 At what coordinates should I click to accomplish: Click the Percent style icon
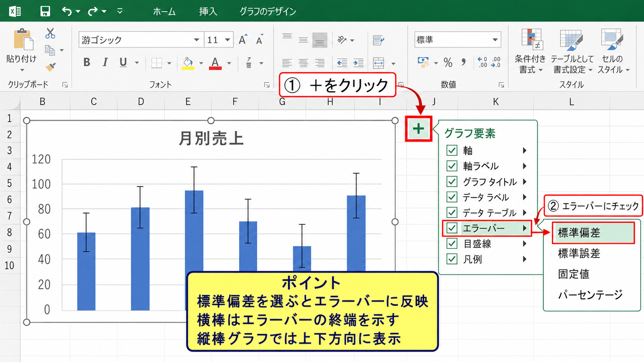[x=448, y=62]
